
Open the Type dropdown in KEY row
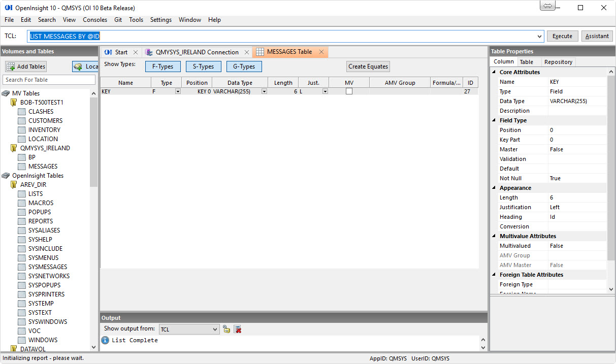(178, 91)
